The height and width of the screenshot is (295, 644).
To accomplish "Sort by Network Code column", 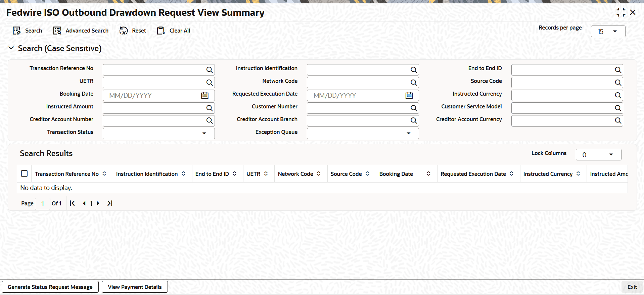I will (319, 174).
